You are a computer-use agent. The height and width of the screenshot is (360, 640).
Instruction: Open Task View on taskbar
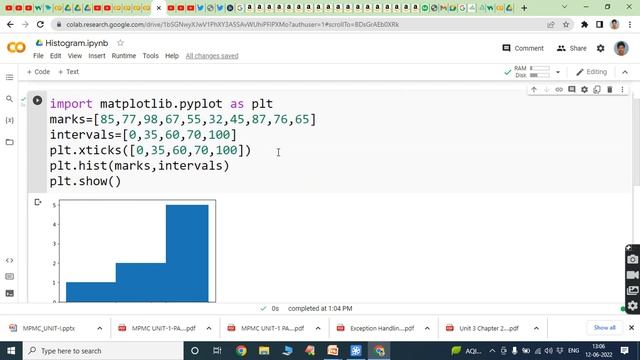217,351
